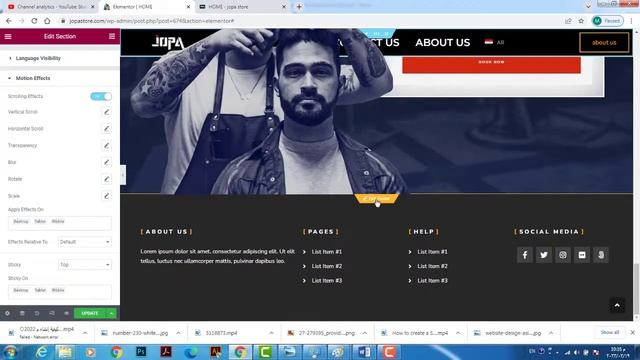
Task: Open a new browser tab
Action: coord(299,7)
